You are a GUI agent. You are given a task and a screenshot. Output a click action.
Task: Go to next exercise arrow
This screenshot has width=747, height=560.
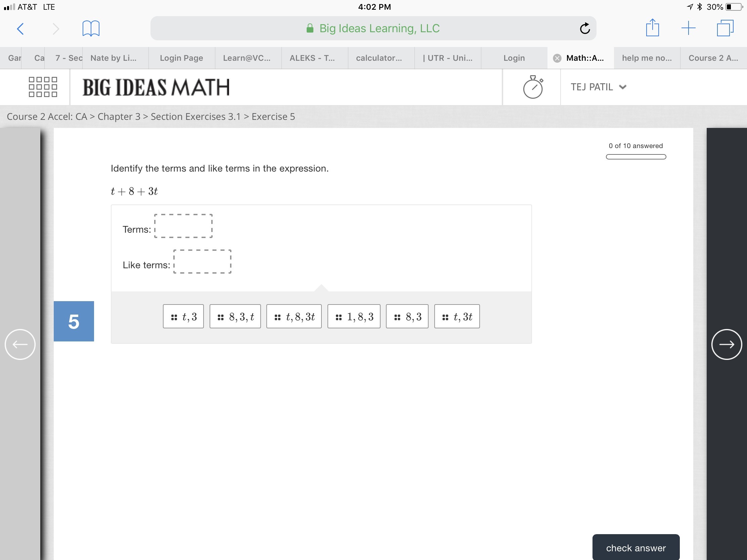tap(727, 344)
